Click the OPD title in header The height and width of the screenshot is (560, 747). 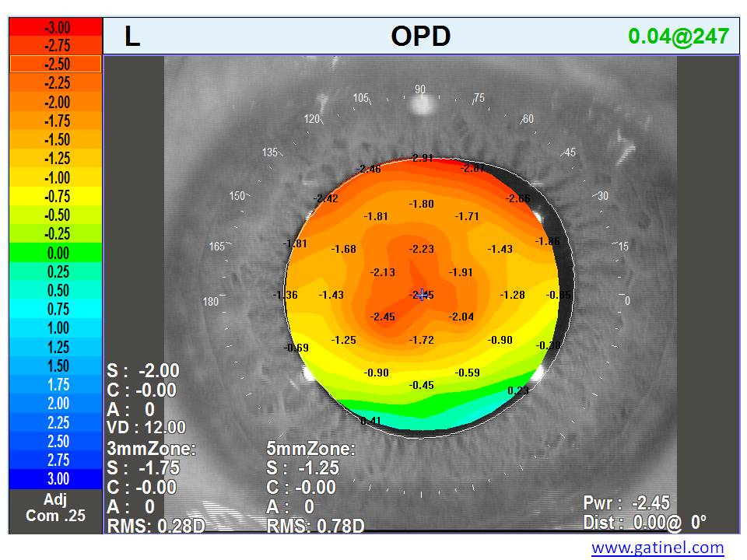pyautogui.click(x=420, y=37)
